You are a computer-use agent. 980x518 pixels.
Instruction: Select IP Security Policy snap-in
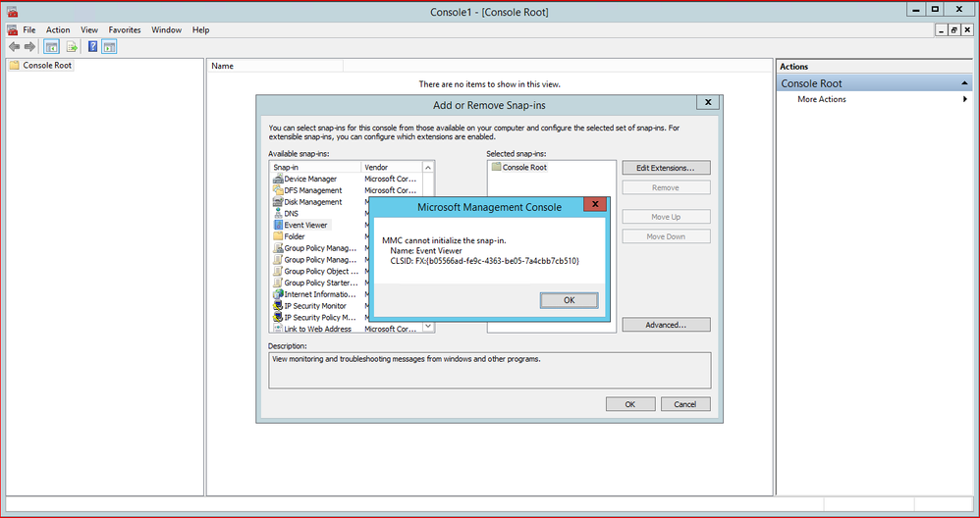coord(320,318)
